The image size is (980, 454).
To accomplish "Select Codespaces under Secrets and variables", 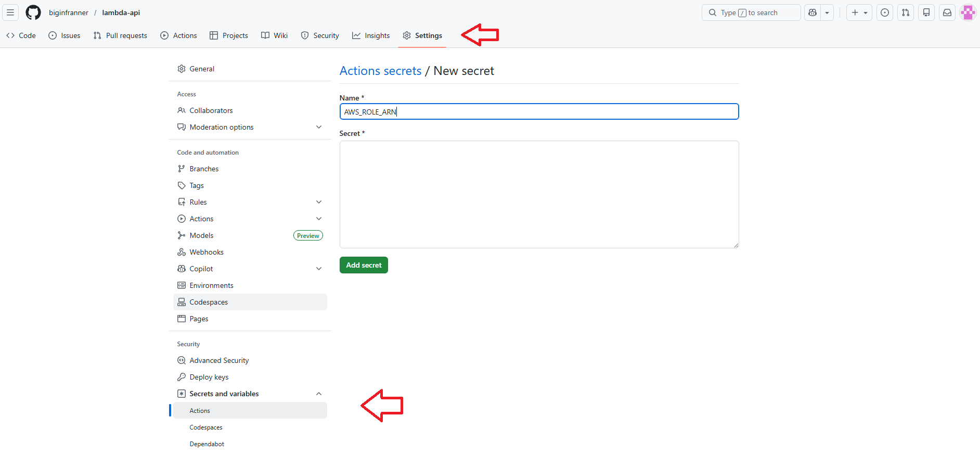I will point(250,427).
